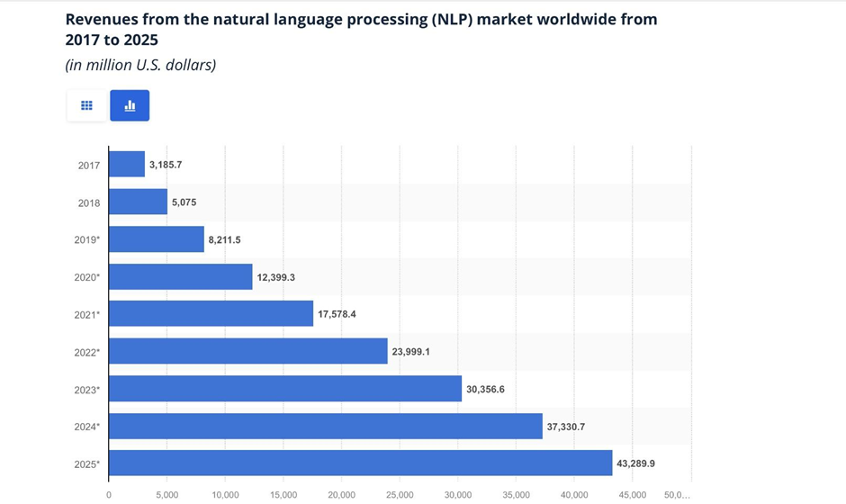Click the 2017 revenue bar
The width and height of the screenshot is (846, 504).
click(x=127, y=165)
